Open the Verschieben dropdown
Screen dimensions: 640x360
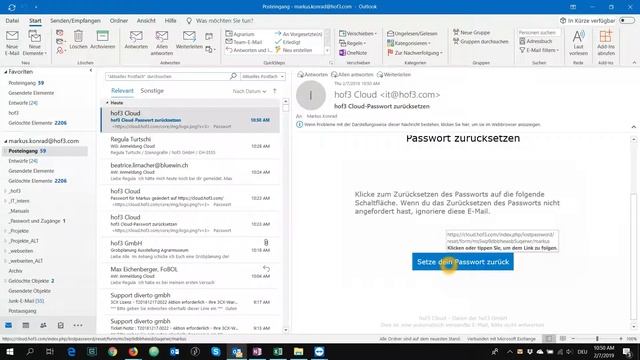(358, 33)
